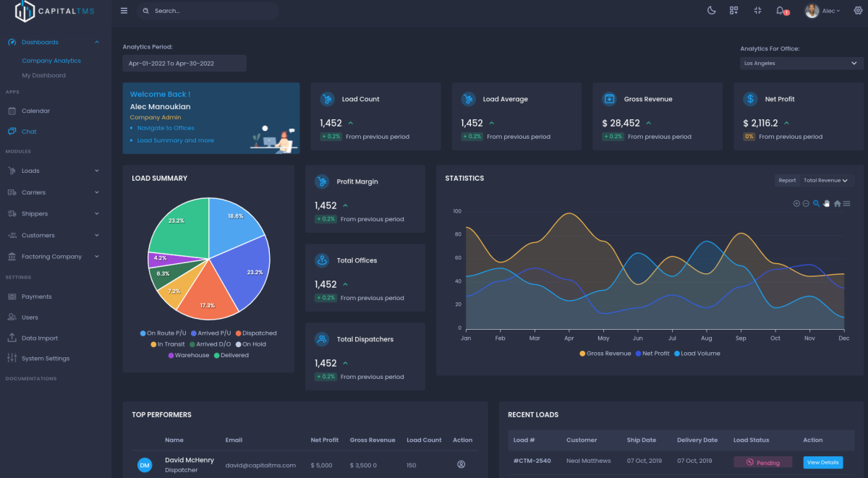The width and height of the screenshot is (868, 478).
Task: Click the chart zoom-in plus icon
Action: pyautogui.click(x=796, y=203)
